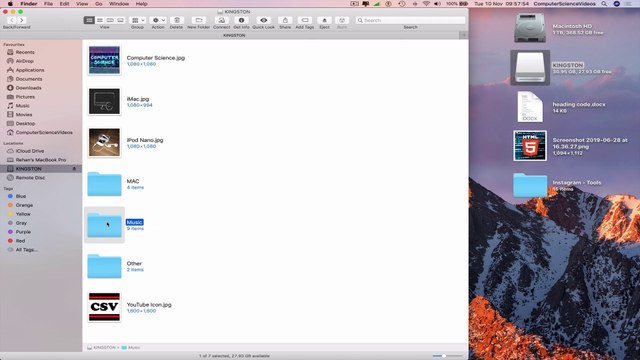Screen dimensions: 640x360
Task: Click the Quick Look eye icon
Action: click(x=264, y=20)
